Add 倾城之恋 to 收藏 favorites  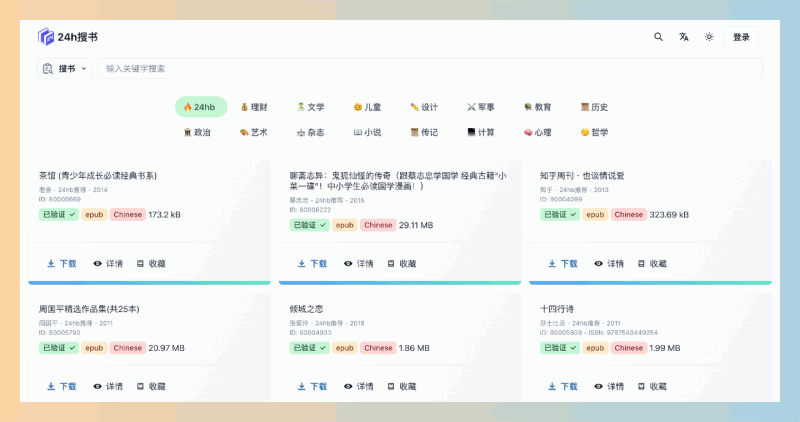(x=402, y=387)
